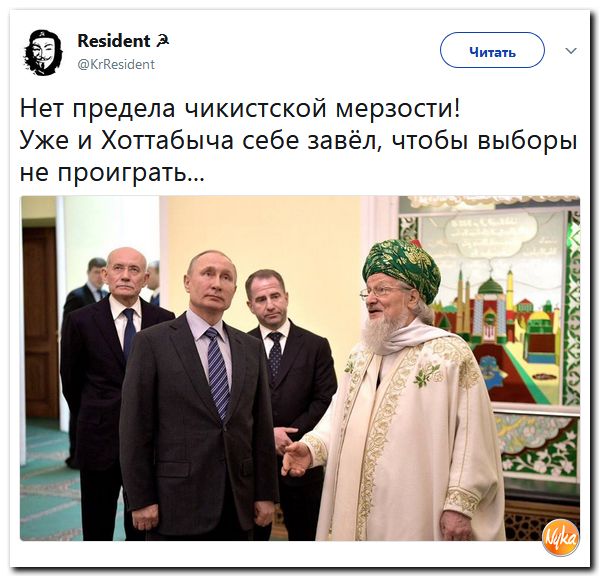The width and height of the screenshot is (601, 578).
Task: Follow the account with the Читать button
Action: pyautogui.click(x=492, y=51)
